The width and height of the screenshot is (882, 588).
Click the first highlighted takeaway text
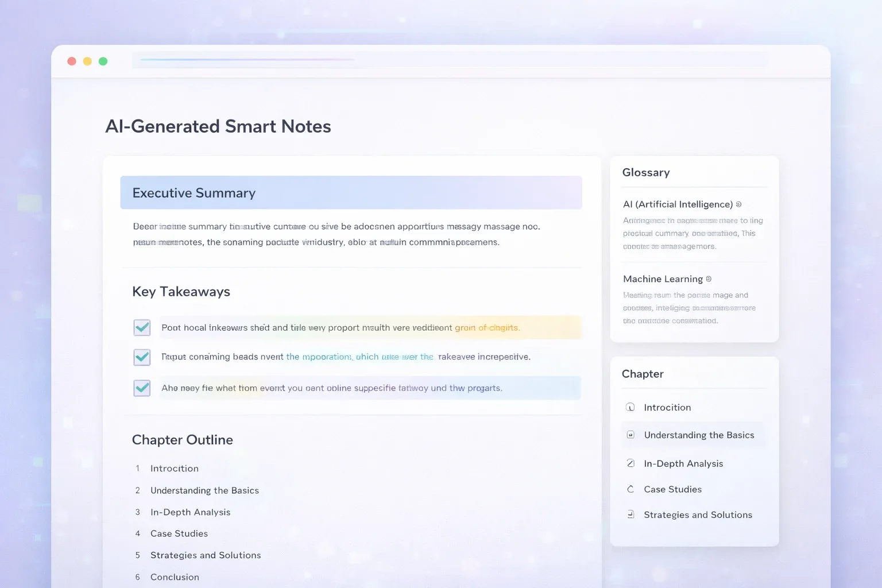pyautogui.click(x=341, y=328)
